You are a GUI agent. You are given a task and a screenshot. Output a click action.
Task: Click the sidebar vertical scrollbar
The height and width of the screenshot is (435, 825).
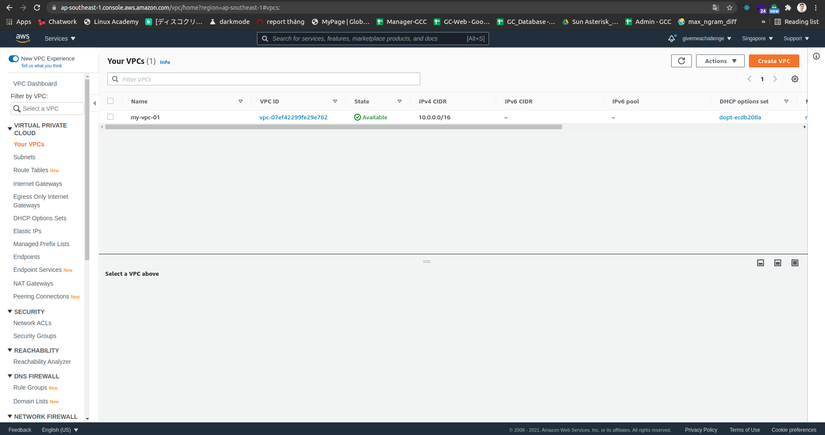[x=87, y=168]
